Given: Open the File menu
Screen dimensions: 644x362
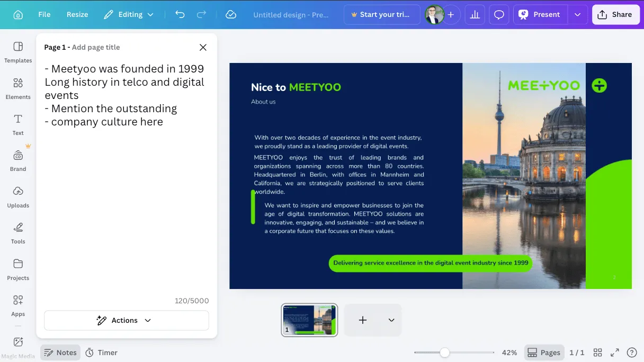Looking at the screenshot, I should [x=44, y=14].
